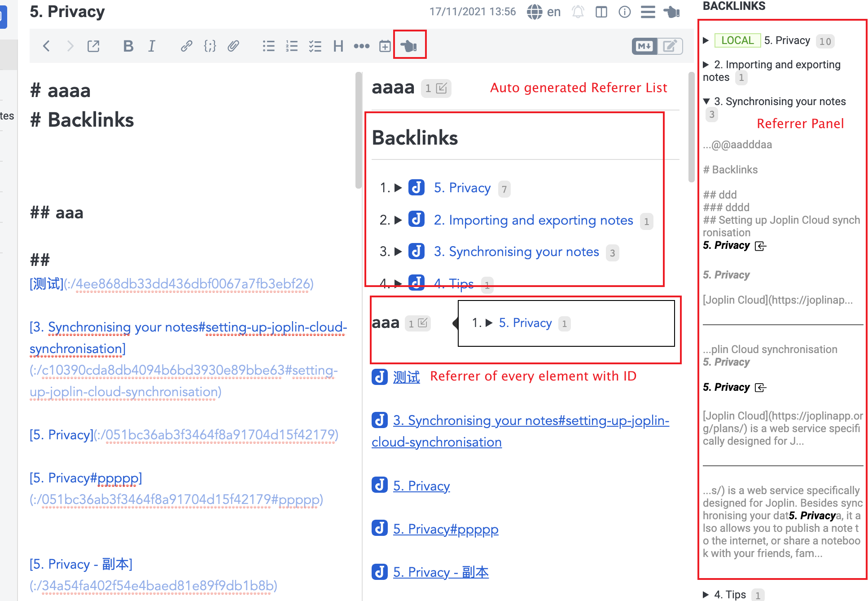Open note properties info icon
This screenshot has height=601, width=868.
(624, 12)
